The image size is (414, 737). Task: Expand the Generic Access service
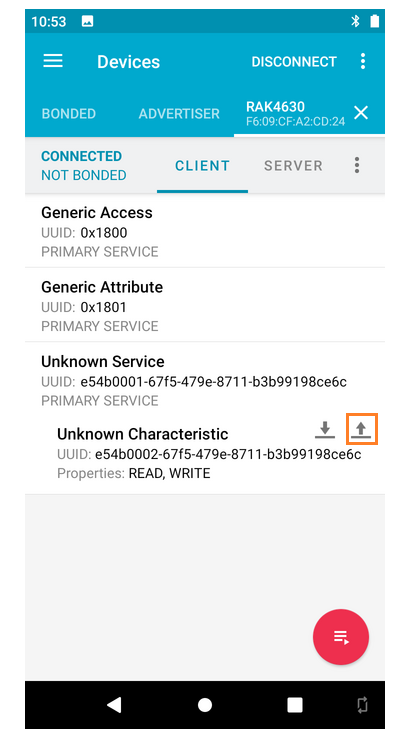[x=205, y=231]
